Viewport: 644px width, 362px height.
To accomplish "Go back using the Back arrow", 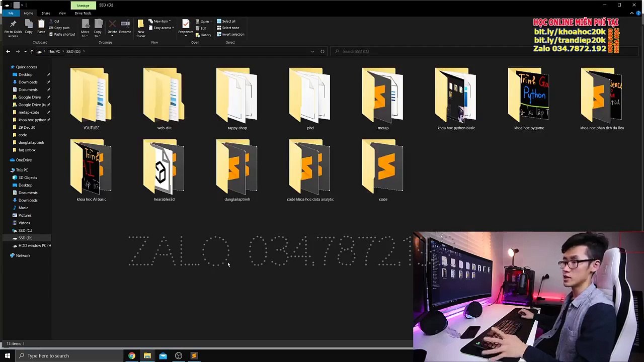I will pyautogui.click(x=8, y=51).
